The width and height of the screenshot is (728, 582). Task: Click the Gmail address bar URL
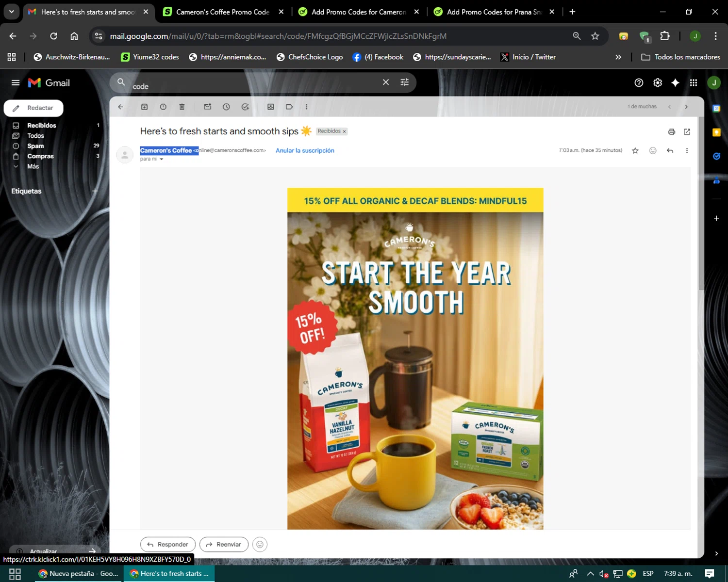(278, 36)
